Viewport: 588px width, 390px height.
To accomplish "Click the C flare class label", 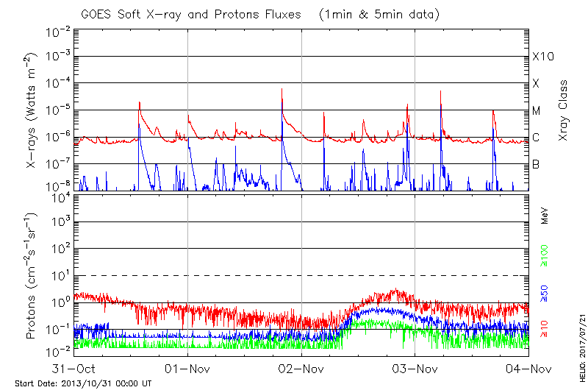I will 536,138.
